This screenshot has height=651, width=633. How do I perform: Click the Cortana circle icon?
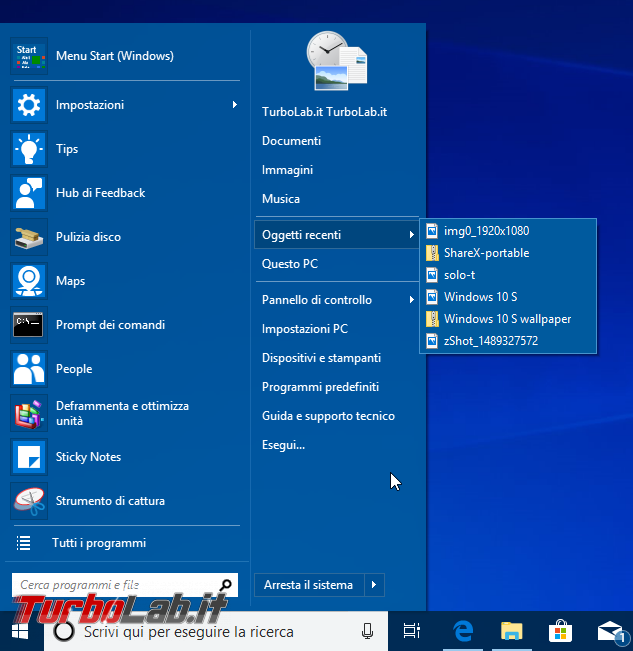64,631
